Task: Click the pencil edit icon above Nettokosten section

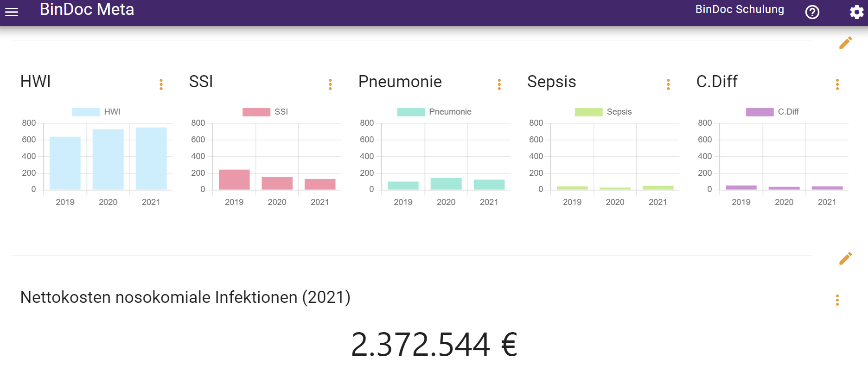Action: [x=845, y=259]
